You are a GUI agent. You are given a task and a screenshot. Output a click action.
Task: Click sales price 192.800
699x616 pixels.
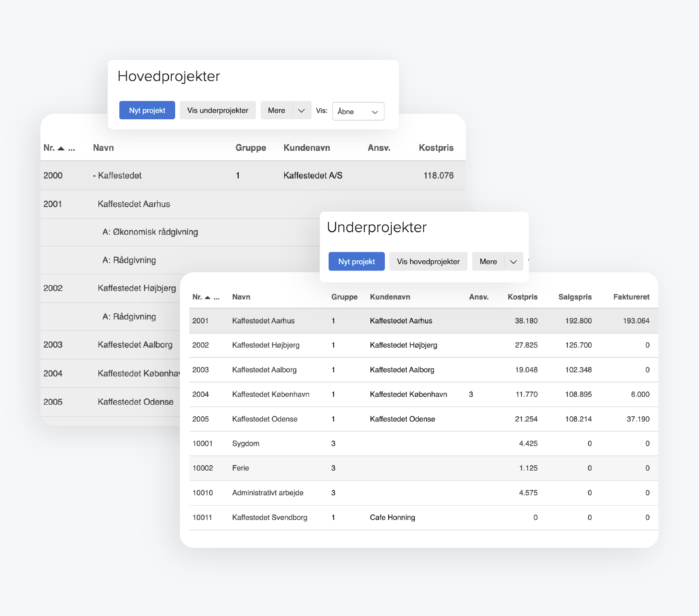[x=578, y=321]
